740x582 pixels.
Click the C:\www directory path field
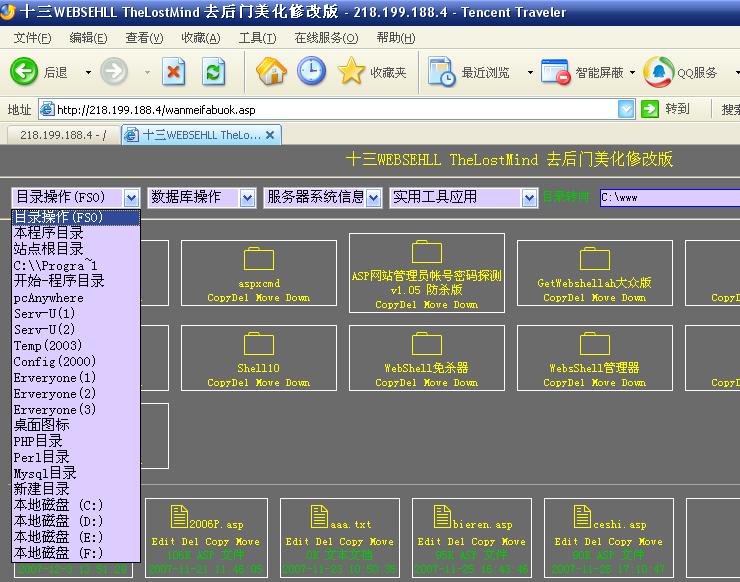[x=670, y=198]
